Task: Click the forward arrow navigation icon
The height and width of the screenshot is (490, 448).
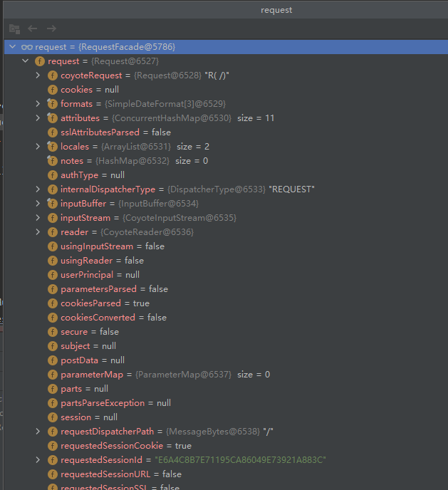Action: click(x=51, y=28)
